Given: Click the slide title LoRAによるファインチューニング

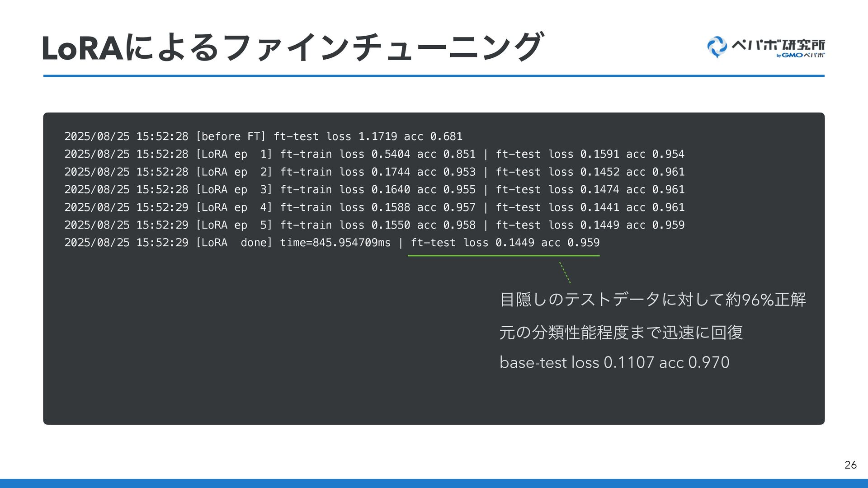Looking at the screenshot, I should point(292,47).
